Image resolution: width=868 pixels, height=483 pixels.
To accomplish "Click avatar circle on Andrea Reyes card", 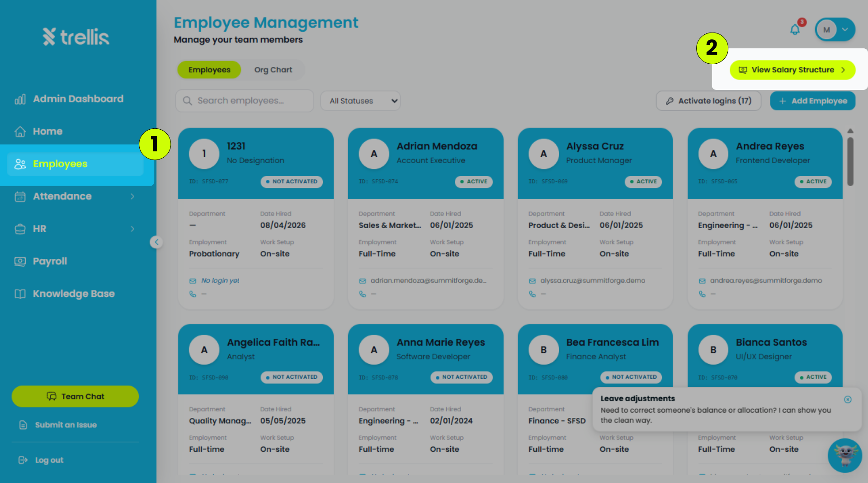I will [713, 154].
